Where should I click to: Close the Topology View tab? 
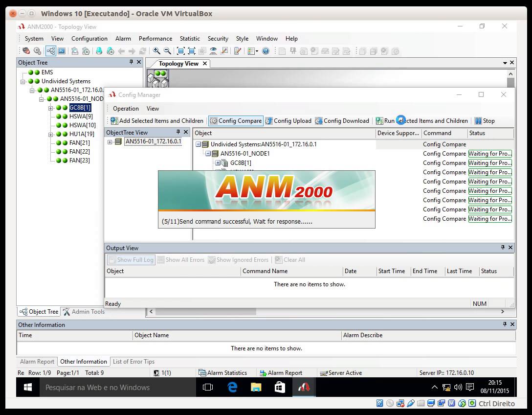(204, 64)
